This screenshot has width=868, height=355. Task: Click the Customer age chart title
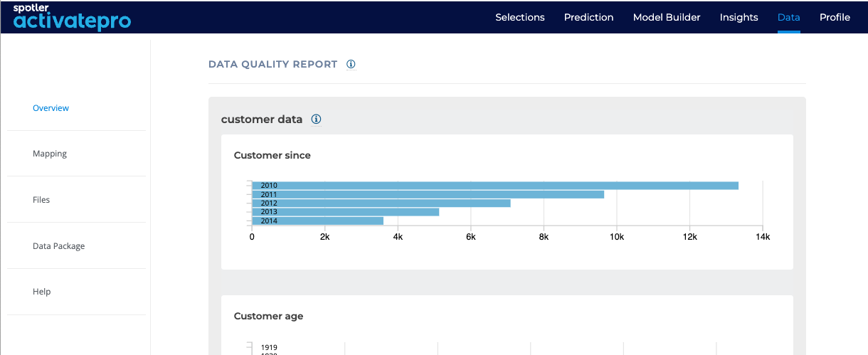[x=268, y=316]
